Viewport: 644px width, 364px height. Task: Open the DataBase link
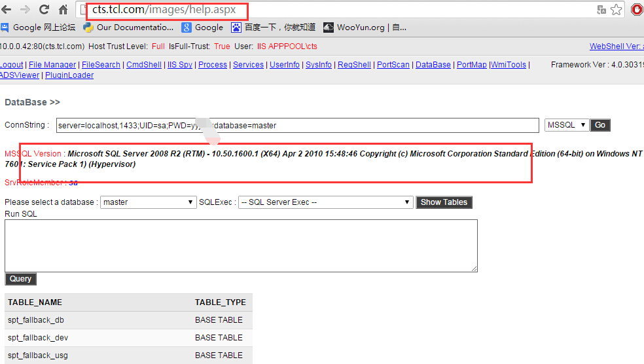433,65
